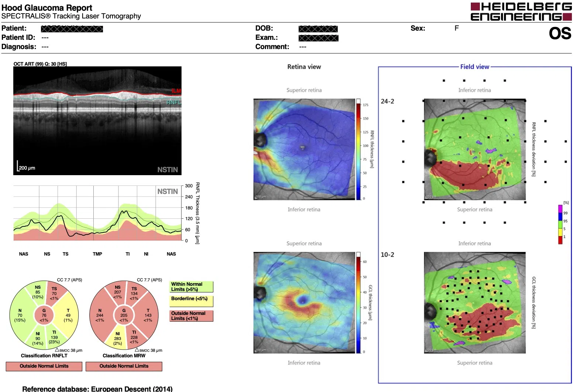
Task: Click the large "OS" eye label
Action: 560,34
